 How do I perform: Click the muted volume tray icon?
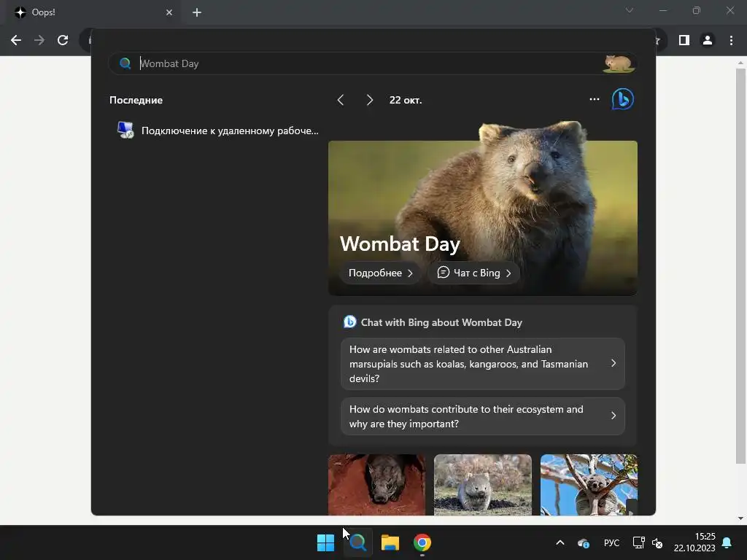(657, 542)
